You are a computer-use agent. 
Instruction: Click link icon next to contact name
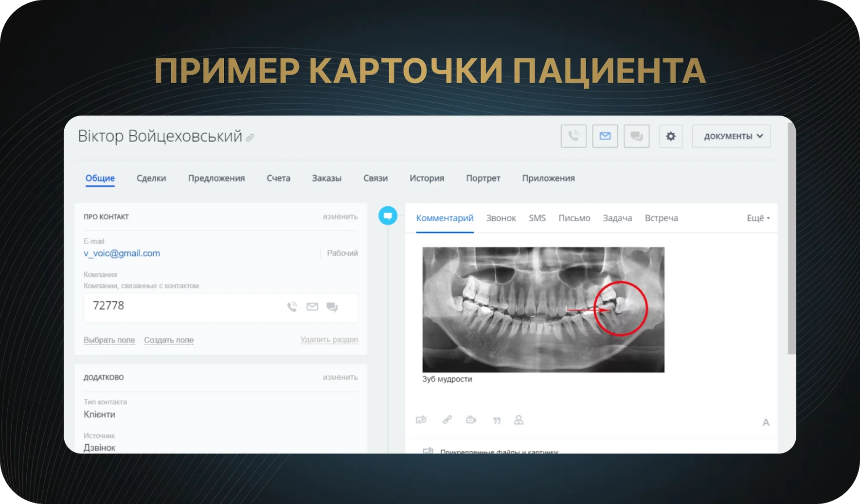click(x=250, y=138)
